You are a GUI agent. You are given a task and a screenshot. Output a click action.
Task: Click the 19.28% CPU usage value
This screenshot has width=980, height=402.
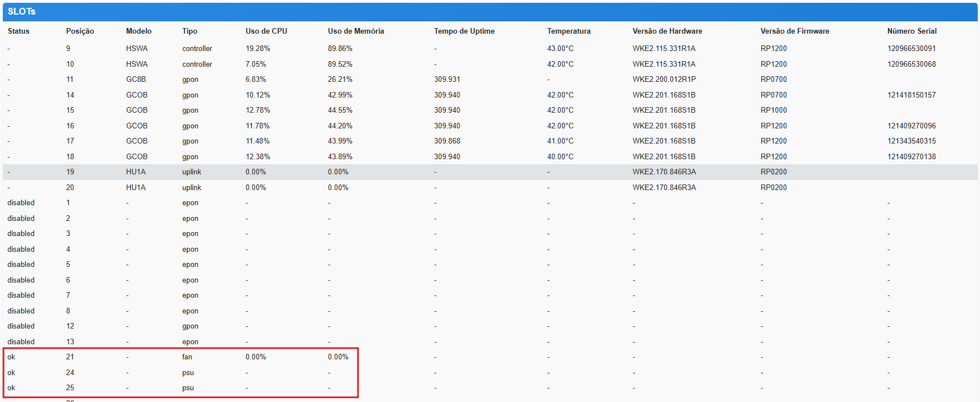pyautogui.click(x=257, y=49)
